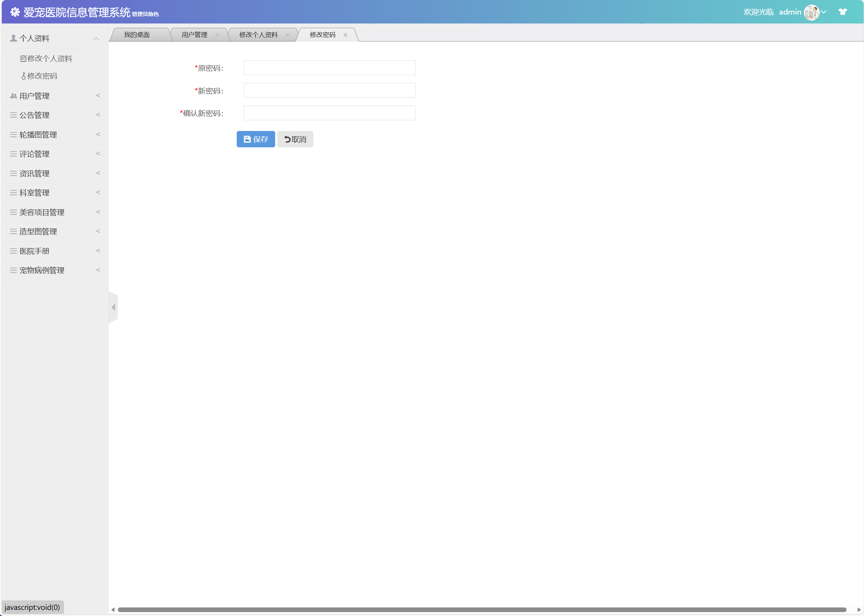Click the right arrow of horizontal scrollbar
Image resolution: width=864 pixels, height=616 pixels.
click(859, 610)
